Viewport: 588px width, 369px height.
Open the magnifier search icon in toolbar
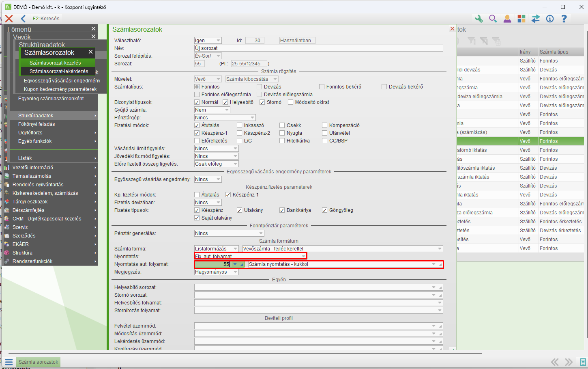493,19
